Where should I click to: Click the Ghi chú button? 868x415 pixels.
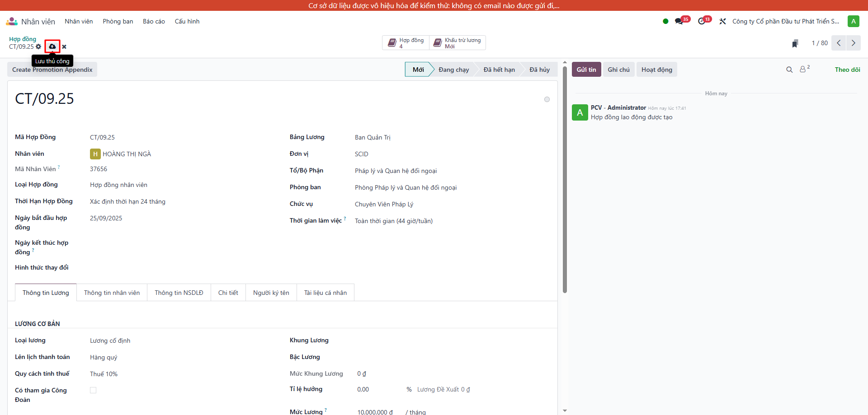618,70
